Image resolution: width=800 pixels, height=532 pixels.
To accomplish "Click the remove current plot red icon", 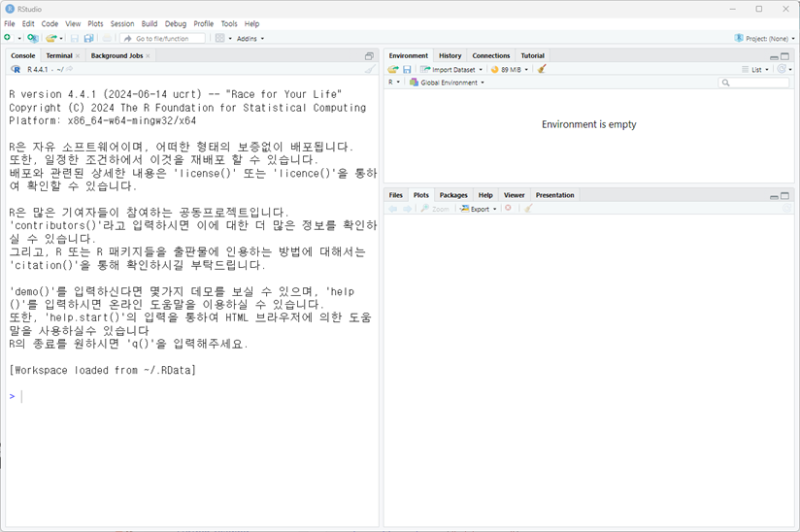I will pyautogui.click(x=508, y=208).
